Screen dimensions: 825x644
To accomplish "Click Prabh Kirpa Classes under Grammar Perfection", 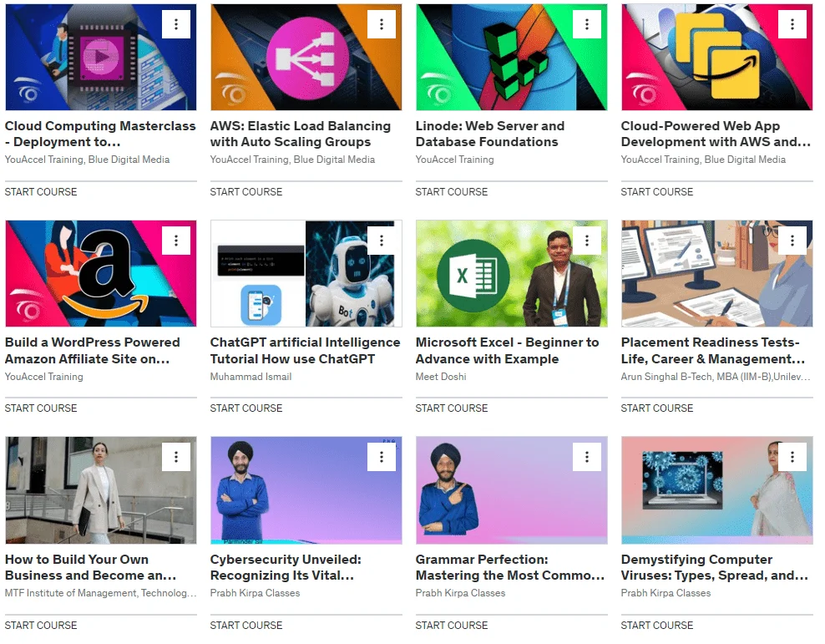I will (x=460, y=593).
